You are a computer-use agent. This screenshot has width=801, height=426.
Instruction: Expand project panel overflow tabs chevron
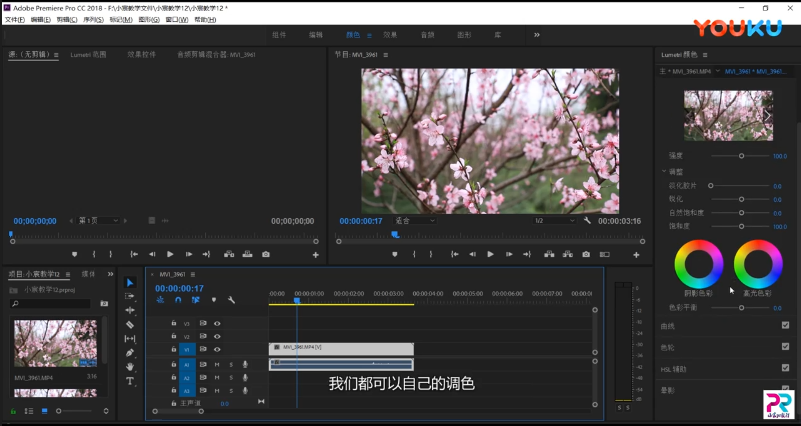(x=110, y=274)
